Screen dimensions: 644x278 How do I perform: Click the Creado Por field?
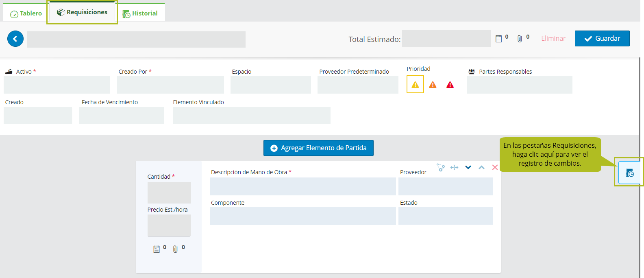tap(170, 85)
